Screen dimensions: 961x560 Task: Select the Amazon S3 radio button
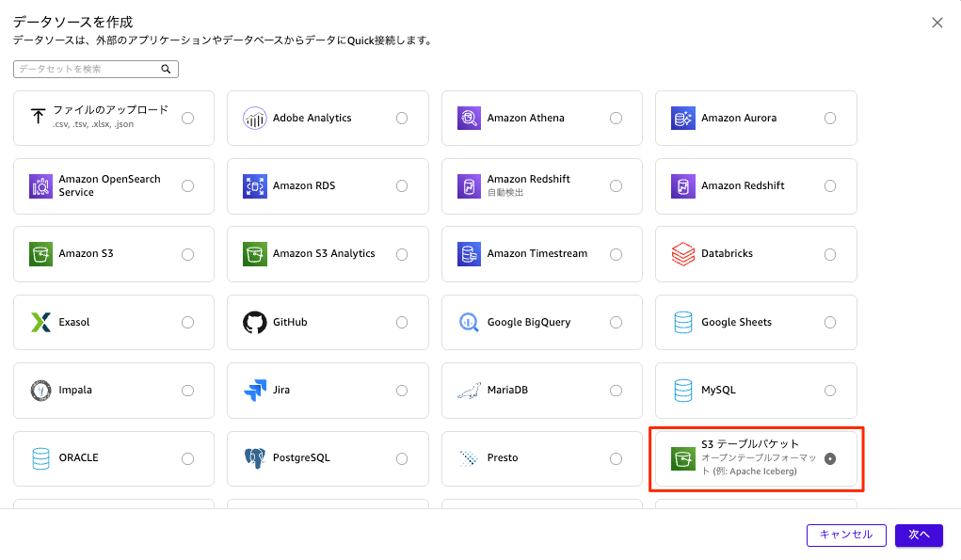coord(187,254)
